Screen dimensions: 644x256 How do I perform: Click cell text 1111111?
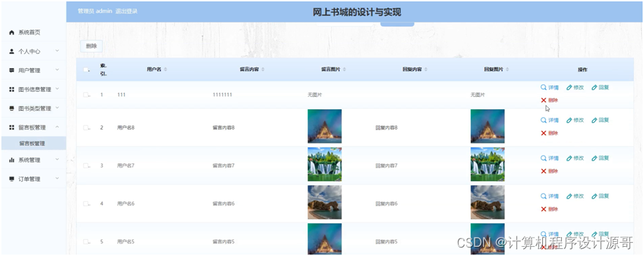pos(222,95)
